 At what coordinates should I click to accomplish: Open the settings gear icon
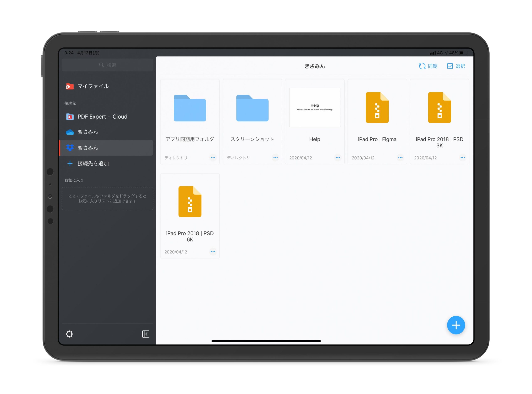[x=69, y=334]
